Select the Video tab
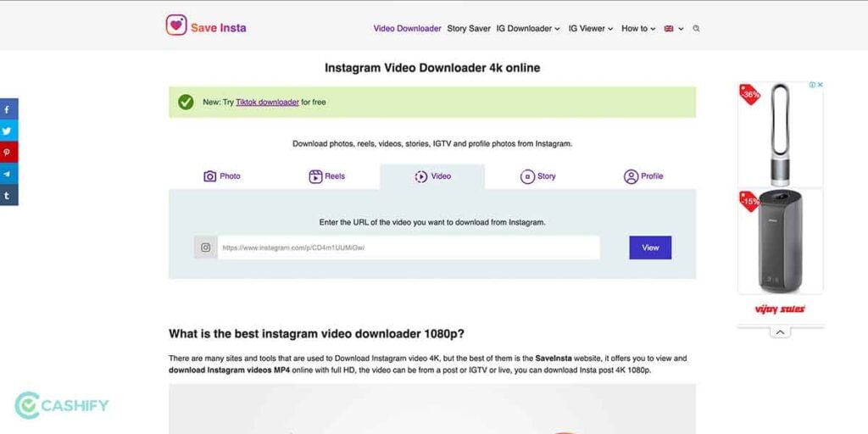The width and height of the screenshot is (868, 434). tap(432, 176)
